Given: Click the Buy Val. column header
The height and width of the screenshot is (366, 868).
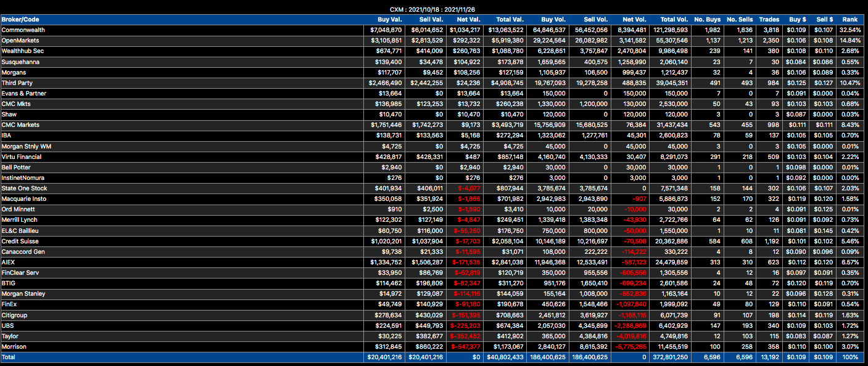Looking at the screenshot, I should (x=391, y=20).
